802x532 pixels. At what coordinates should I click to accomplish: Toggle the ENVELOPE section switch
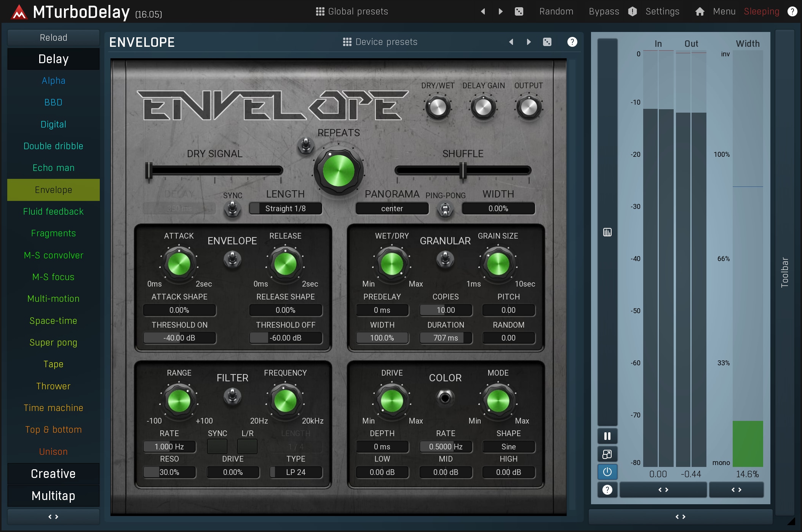coord(232,260)
